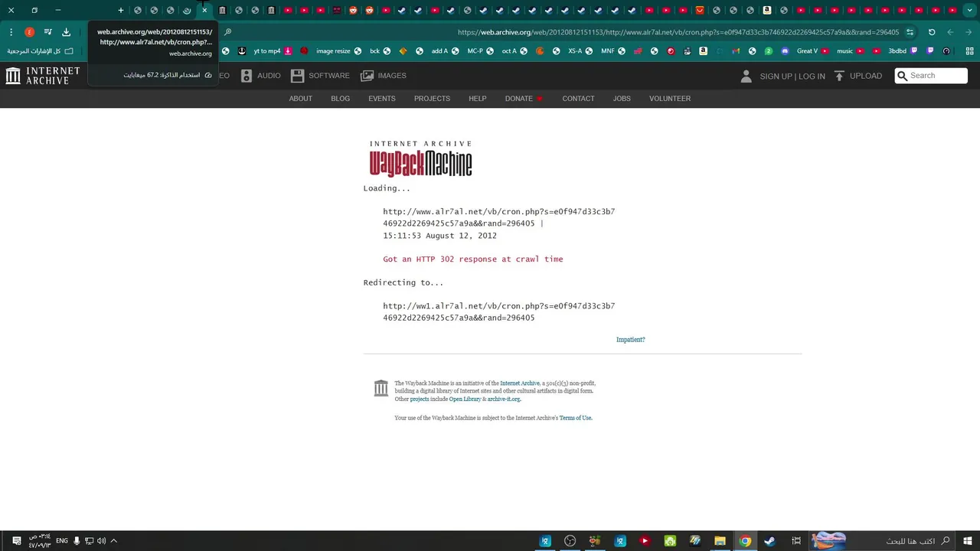Open the Discord bookmark icon
The image size is (980, 551).
point(785,51)
